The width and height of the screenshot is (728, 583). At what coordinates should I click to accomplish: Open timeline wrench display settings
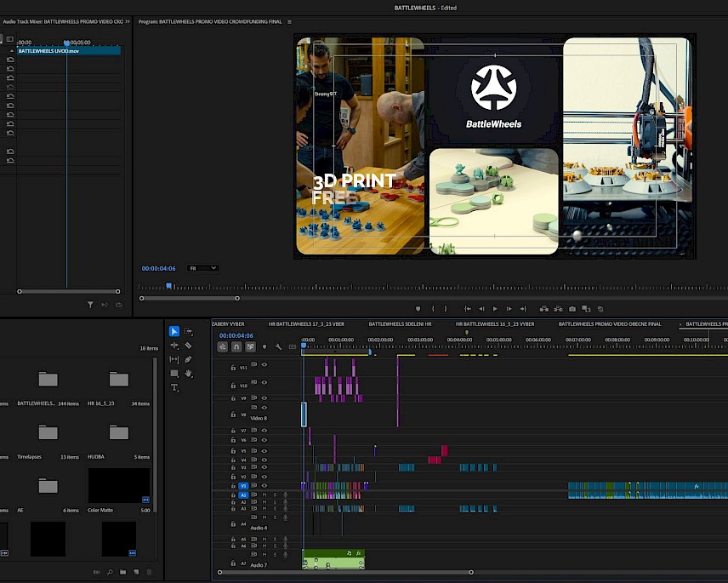pyautogui.click(x=278, y=346)
